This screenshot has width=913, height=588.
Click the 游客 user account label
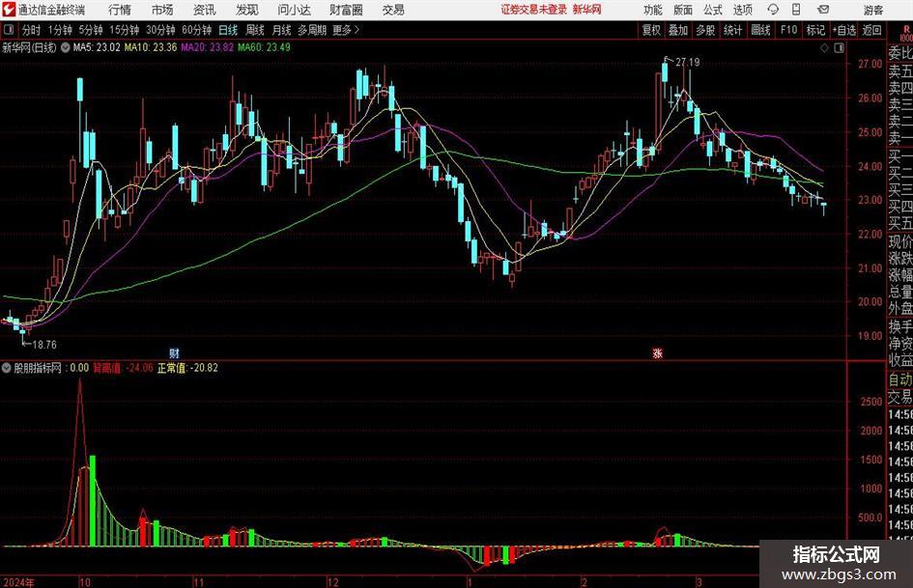(x=872, y=10)
